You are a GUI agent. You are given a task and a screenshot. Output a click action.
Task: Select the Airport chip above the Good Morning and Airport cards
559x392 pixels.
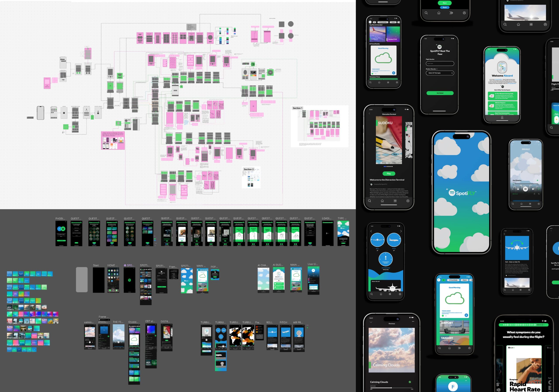[465, 280]
